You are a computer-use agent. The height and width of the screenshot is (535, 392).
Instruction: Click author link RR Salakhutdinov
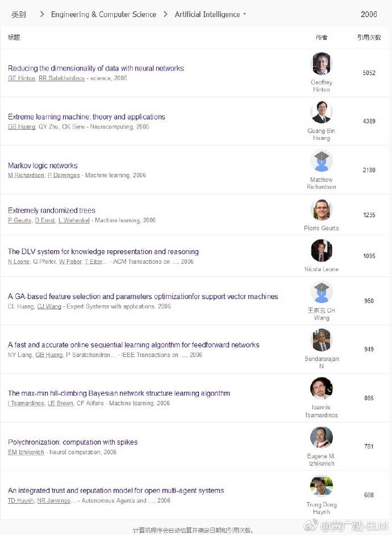coord(61,78)
